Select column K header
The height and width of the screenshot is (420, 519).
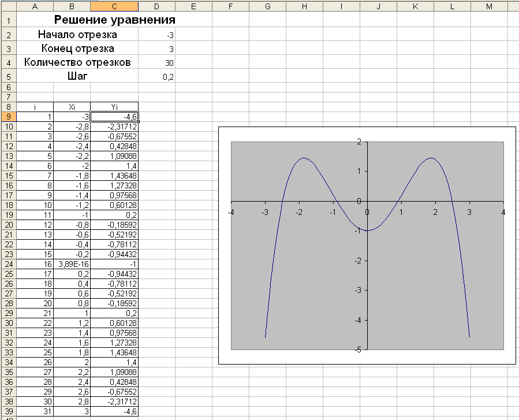coord(416,6)
